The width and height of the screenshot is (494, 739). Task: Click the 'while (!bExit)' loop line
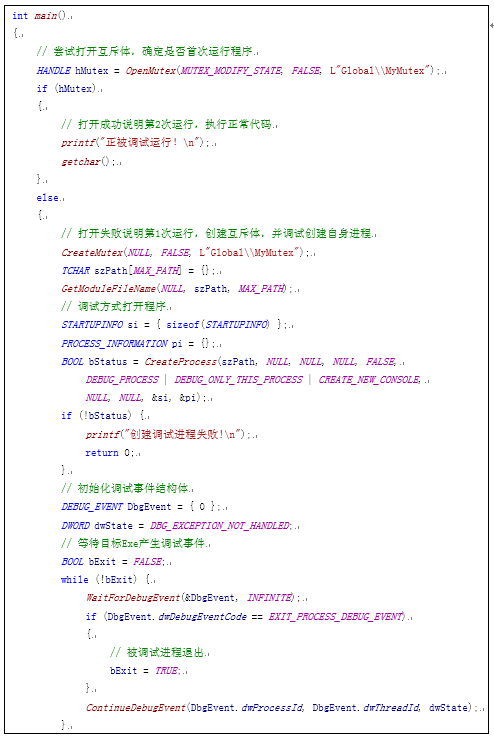point(105,579)
